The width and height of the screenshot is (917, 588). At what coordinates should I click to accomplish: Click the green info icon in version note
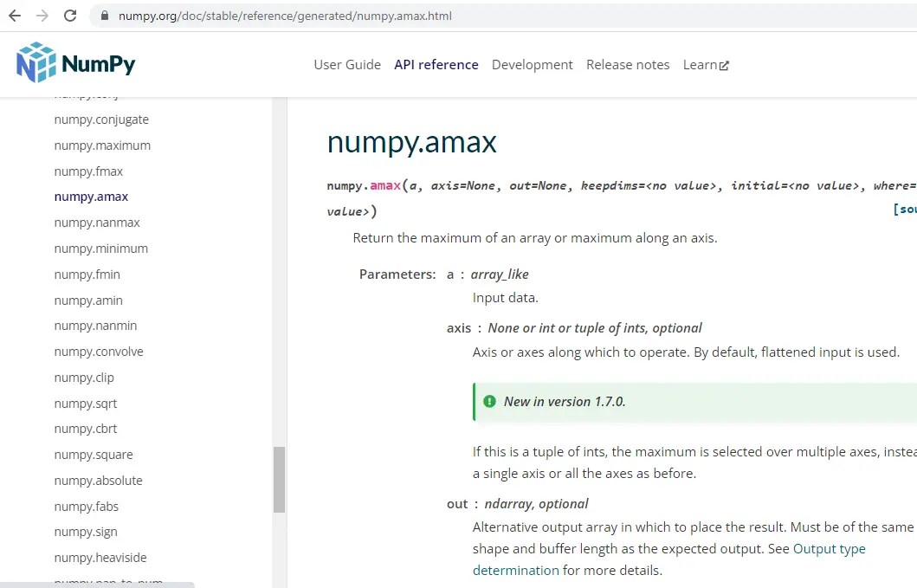(489, 401)
